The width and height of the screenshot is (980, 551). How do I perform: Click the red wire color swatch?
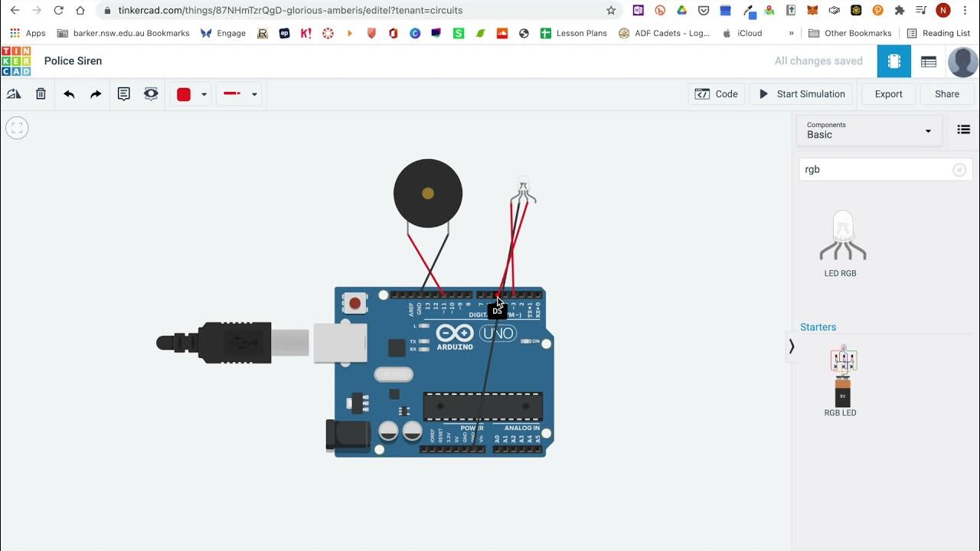click(184, 94)
